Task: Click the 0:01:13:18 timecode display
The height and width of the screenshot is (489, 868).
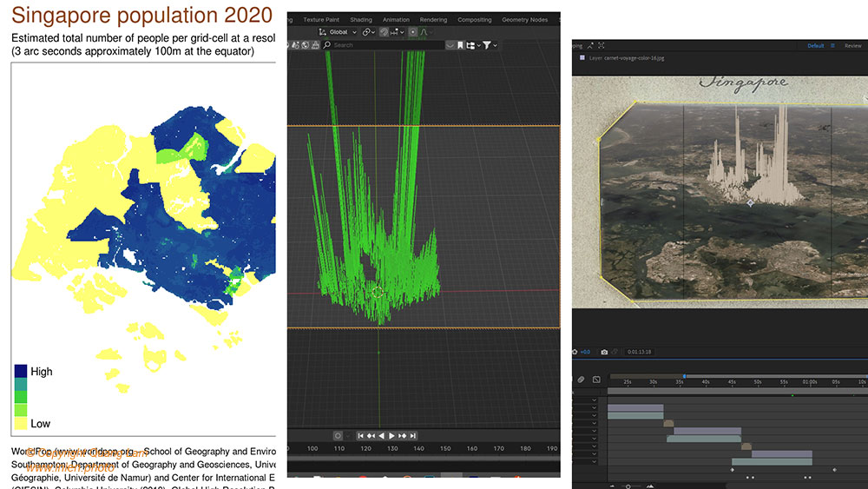Action: tap(640, 352)
